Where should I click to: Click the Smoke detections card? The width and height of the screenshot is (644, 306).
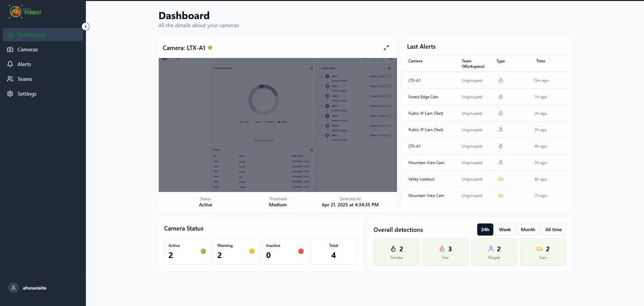coord(396,252)
